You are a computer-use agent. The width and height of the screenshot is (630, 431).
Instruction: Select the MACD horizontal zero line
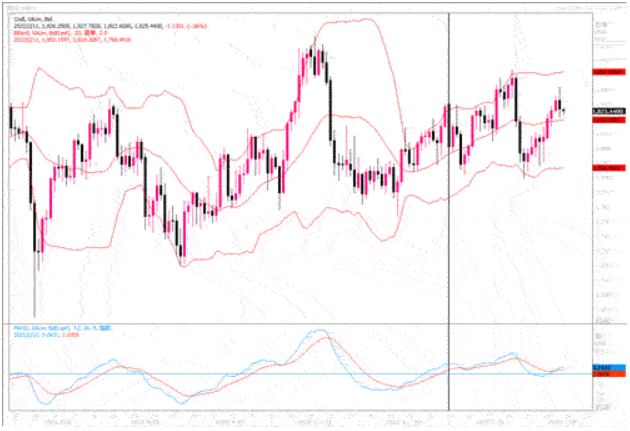(x=250, y=374)
